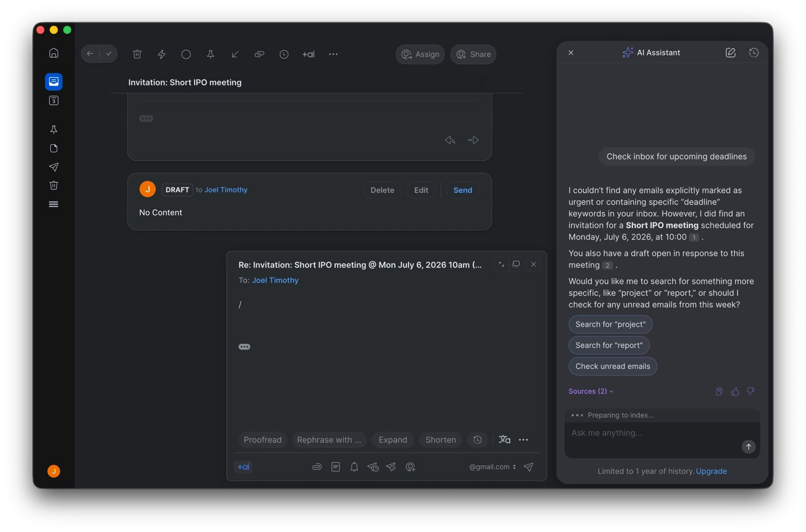Click the set aside arrow icon
The image size is (806, 532).
(x=235, y=54)
